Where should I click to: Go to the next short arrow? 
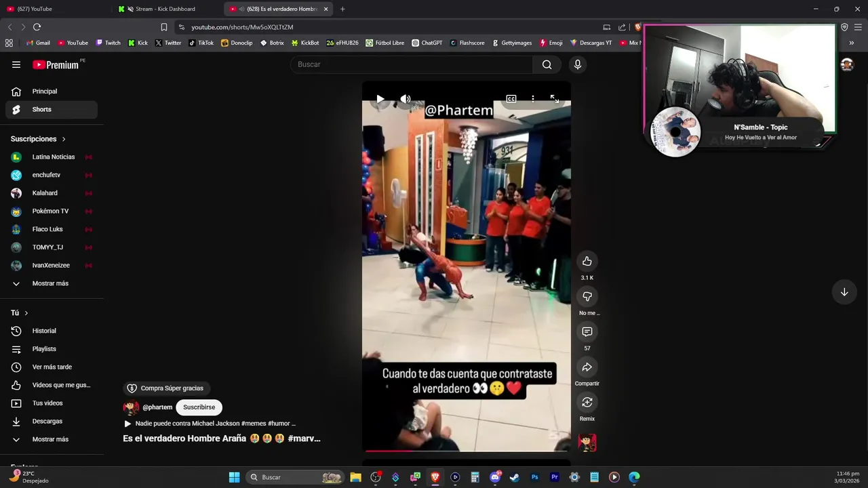pyautogui.click(x=844, y=292)
